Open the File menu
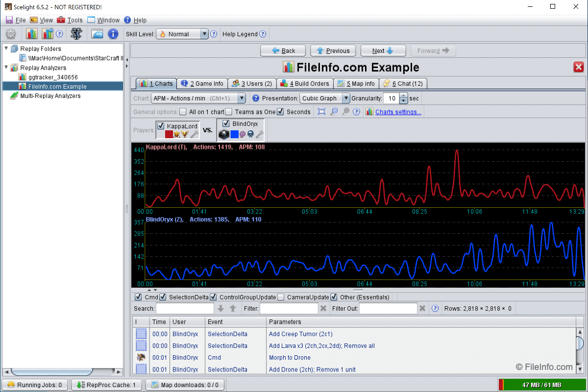 (16, 20)
